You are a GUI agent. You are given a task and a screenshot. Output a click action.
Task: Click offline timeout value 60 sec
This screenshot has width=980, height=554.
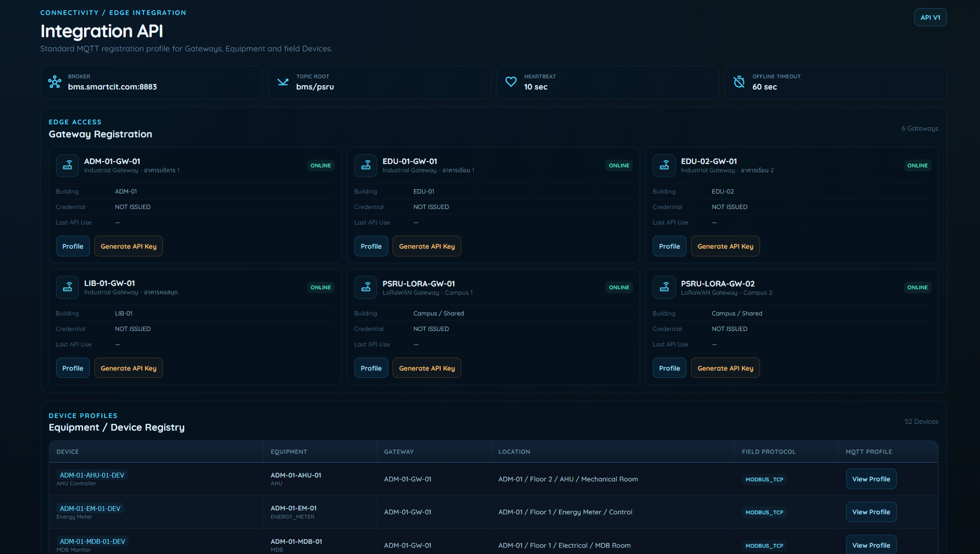tap(764, 87)
